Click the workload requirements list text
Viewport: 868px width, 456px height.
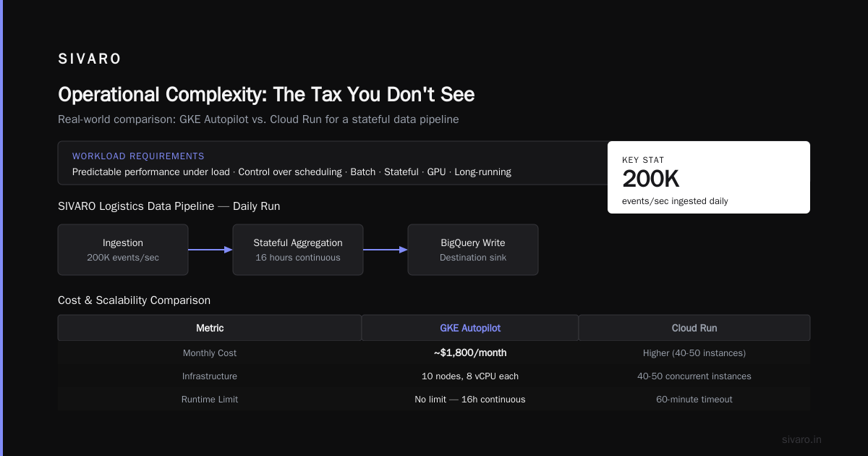292,172
